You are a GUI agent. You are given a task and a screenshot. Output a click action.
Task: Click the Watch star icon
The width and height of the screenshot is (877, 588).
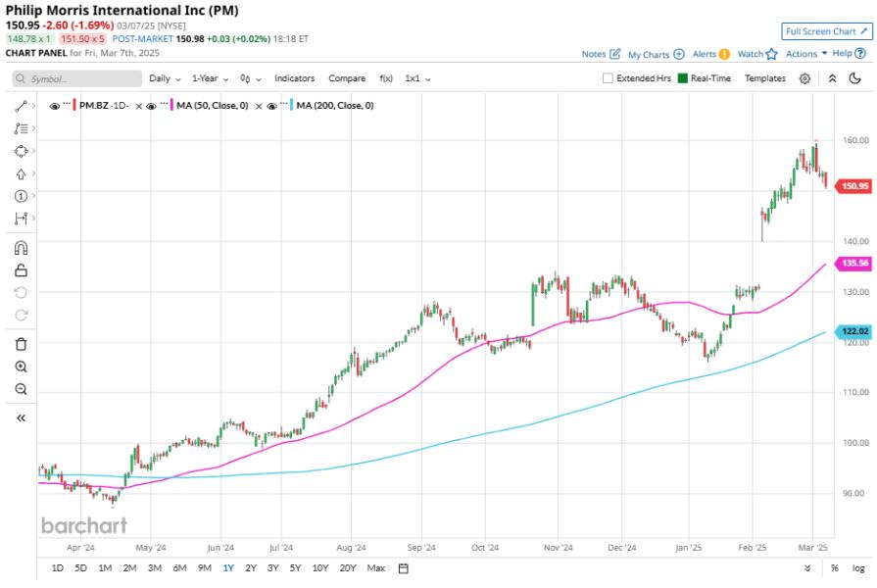(x=772, y=54)
